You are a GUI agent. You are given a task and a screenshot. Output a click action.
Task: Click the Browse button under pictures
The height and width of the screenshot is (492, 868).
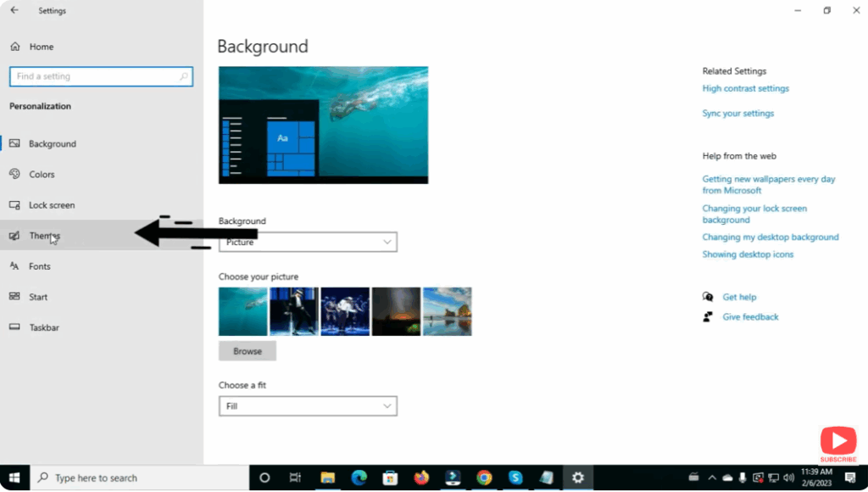click(x=247, y=350)
